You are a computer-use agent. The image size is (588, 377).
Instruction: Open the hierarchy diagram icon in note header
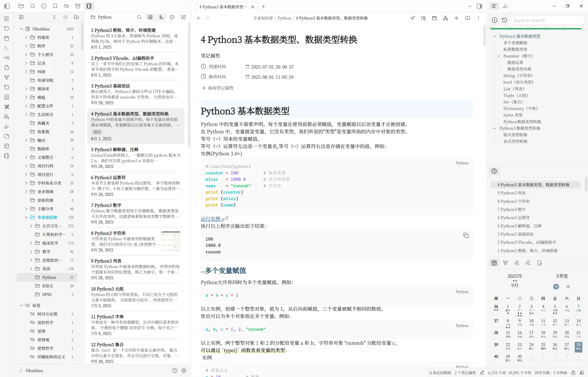(x=445, y=18)
